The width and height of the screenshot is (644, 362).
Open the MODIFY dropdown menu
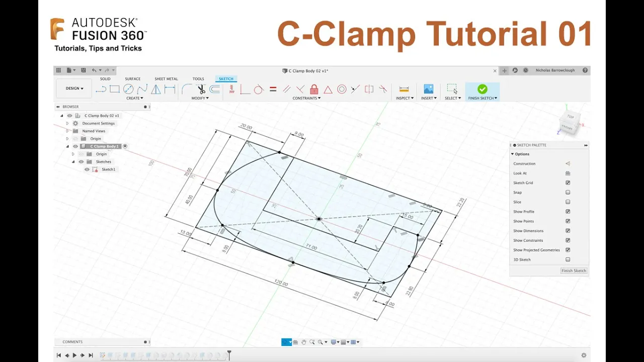pos(200,98)
